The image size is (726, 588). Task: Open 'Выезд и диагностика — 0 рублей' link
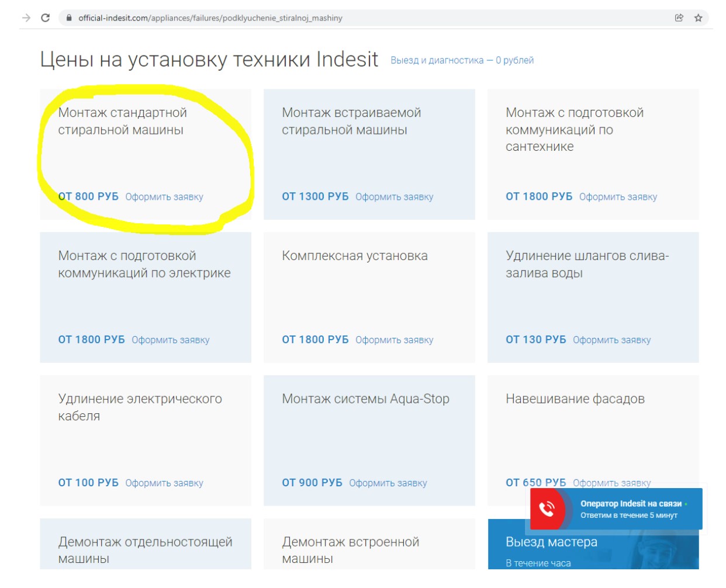462,60
